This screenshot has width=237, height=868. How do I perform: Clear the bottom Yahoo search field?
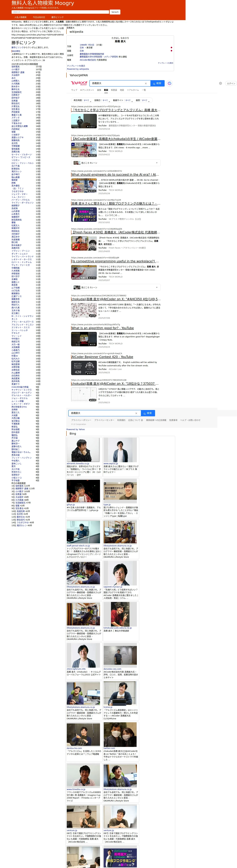(136, 413)
